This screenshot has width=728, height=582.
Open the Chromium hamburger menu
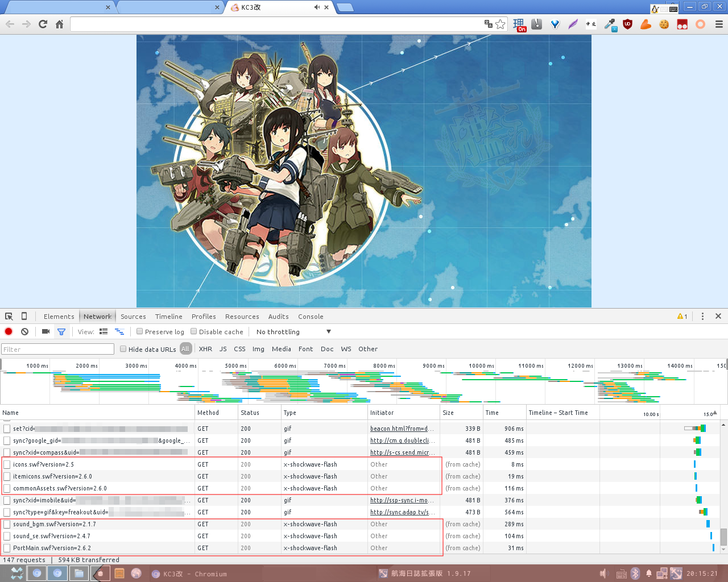[719, 24]
